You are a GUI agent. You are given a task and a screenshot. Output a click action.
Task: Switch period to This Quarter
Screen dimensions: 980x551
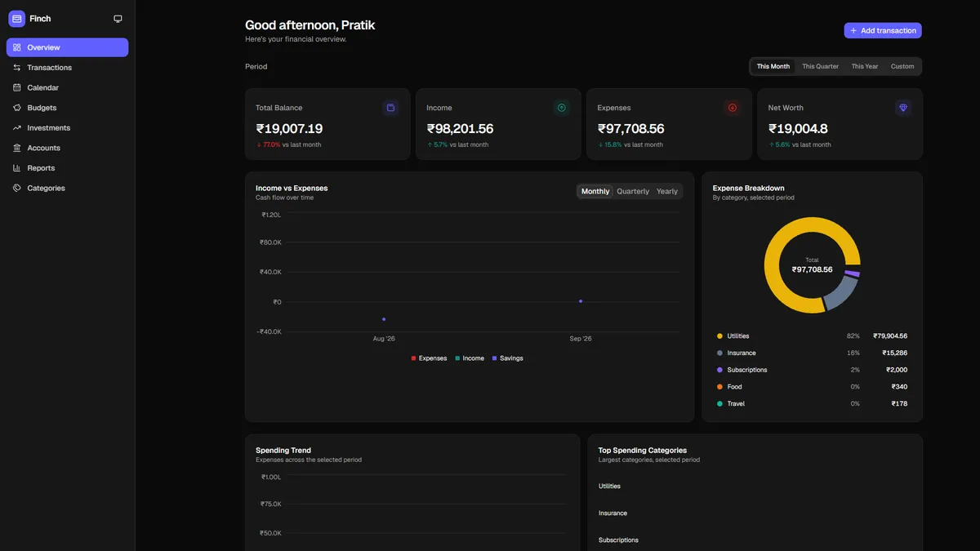(x=820, y=66)
